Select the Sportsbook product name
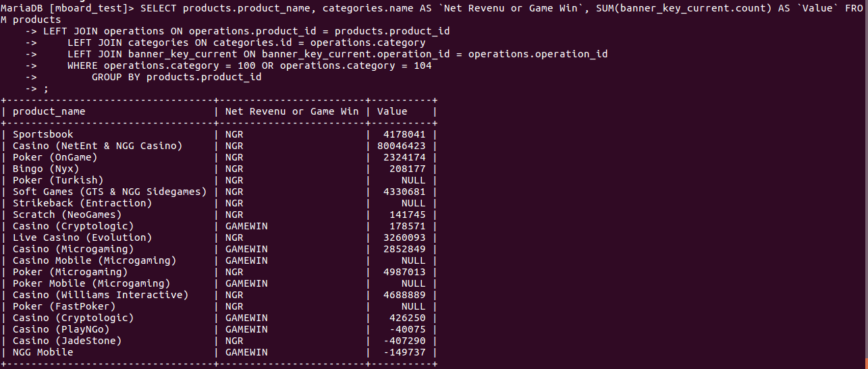 click(x=43, y=134)
